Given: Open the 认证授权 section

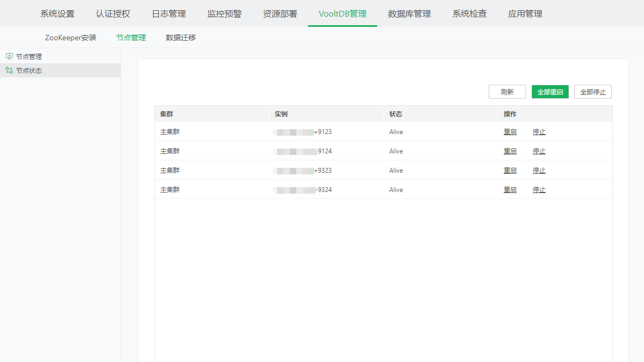Looking at the screenshot, I should pos(112,13).
